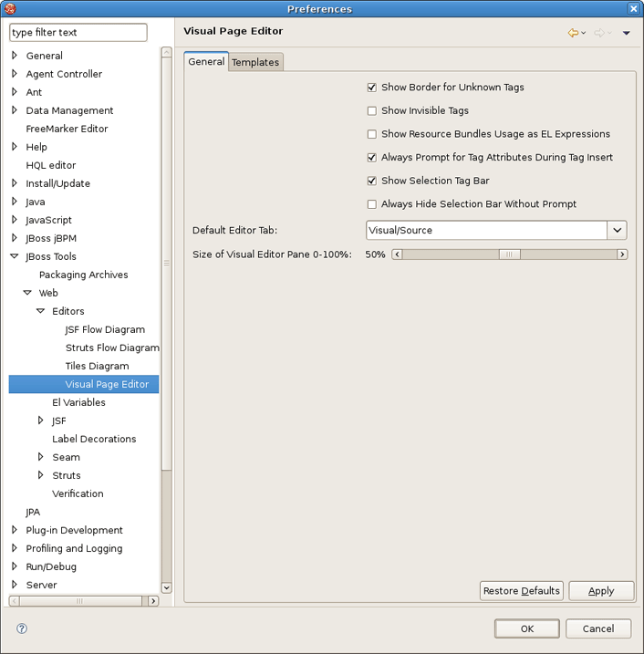The width and height of the screenshot is (644, 654).
Task: Click the type filter text field
Action: point(78,33)
